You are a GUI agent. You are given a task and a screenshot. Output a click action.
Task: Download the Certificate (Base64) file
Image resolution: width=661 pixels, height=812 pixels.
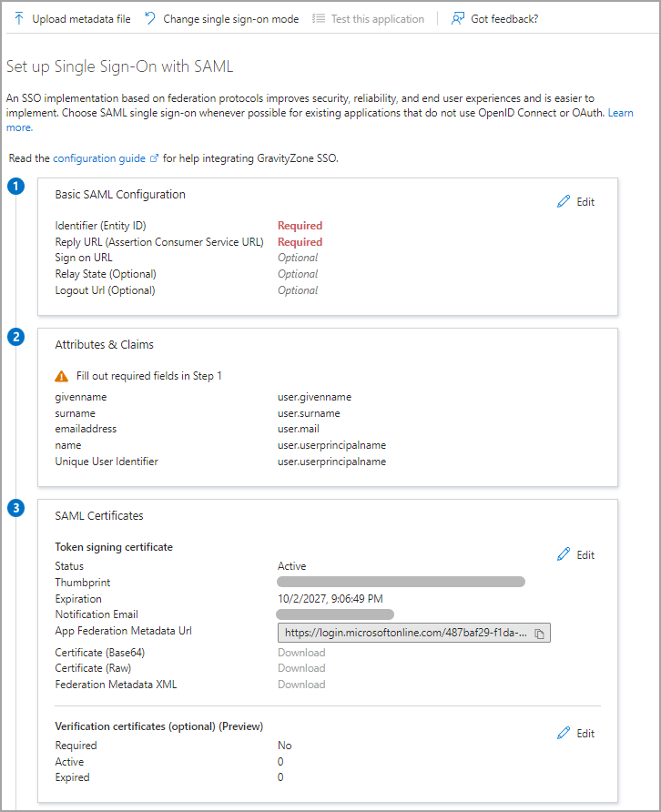300,652
